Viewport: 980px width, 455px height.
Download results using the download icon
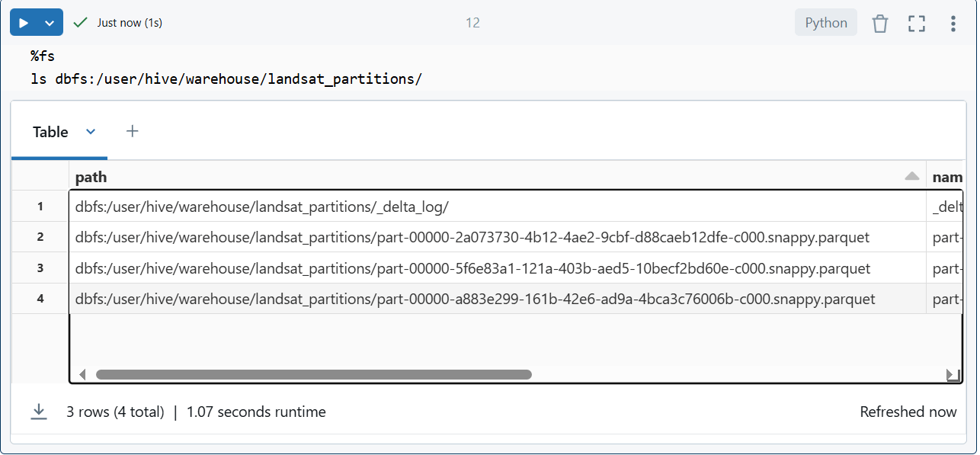click(38, 412)
